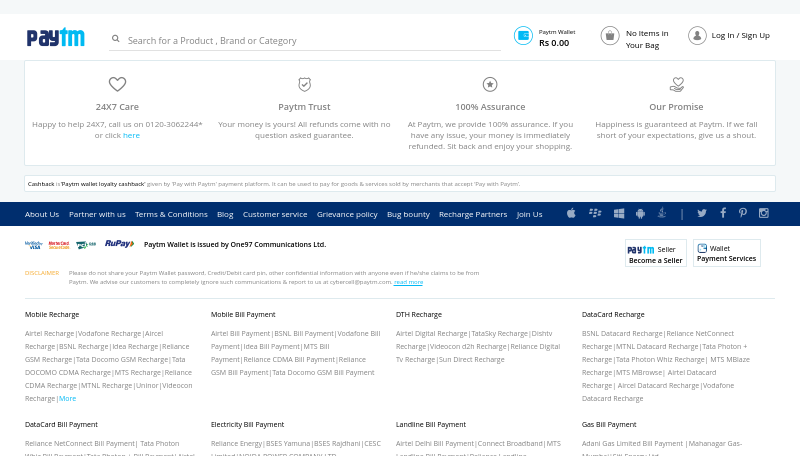Open the Apple app icon in footer bar
This screenshot has height=456, width=800.
click(571, 213)
